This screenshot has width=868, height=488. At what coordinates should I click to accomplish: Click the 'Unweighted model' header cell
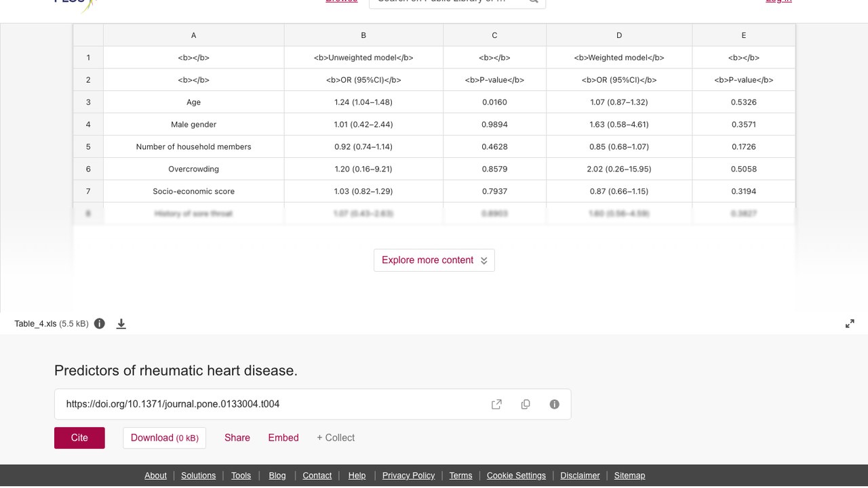coord(363,58)
